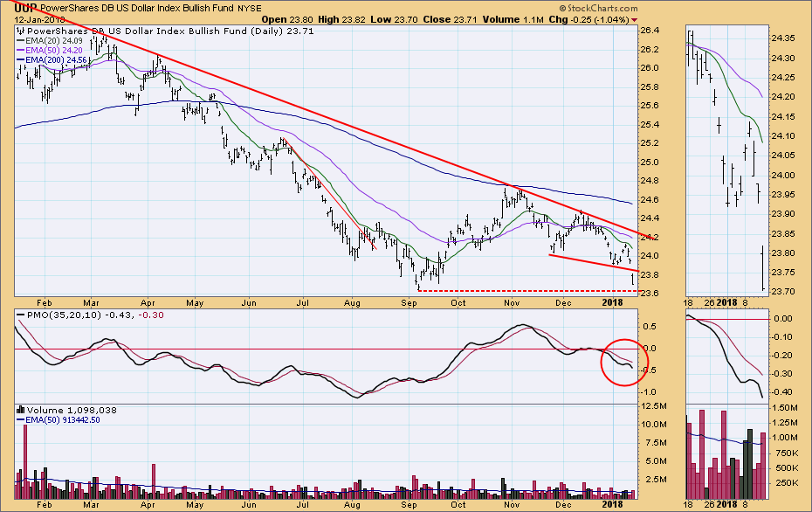The height and width of the screenshot is (512, 812).
Task: Click the EMA(20) 24.09 legend entry
Action: 49,41
